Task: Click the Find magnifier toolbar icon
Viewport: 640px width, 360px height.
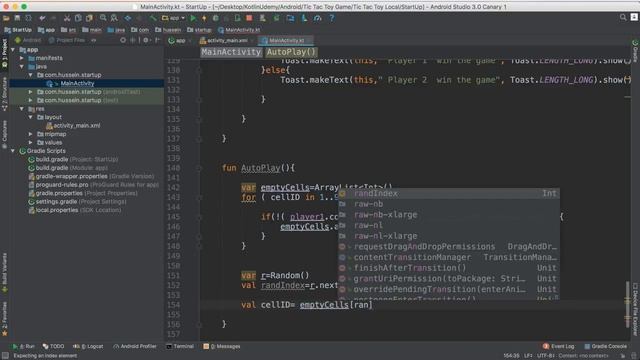Action: 103,18
